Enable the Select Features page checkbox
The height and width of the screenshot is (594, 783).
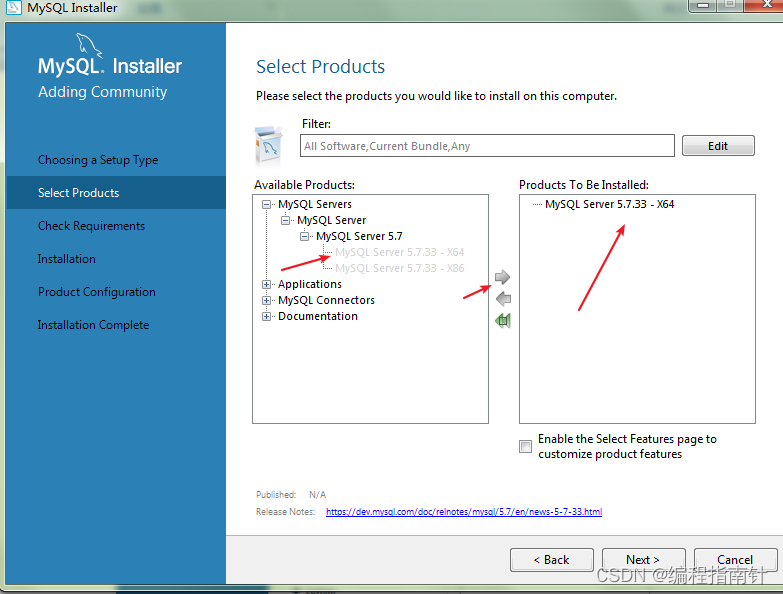point(525,446)
